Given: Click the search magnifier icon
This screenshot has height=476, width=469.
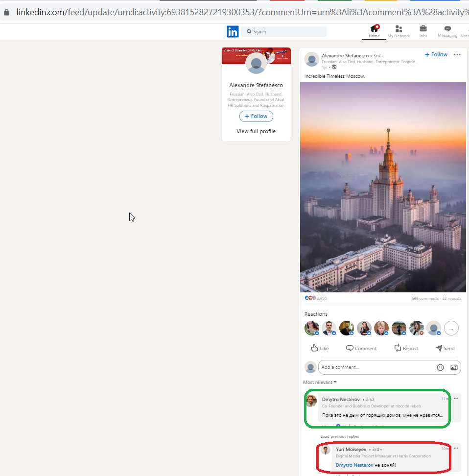Looking at the screenshot, I should point(249,31).
